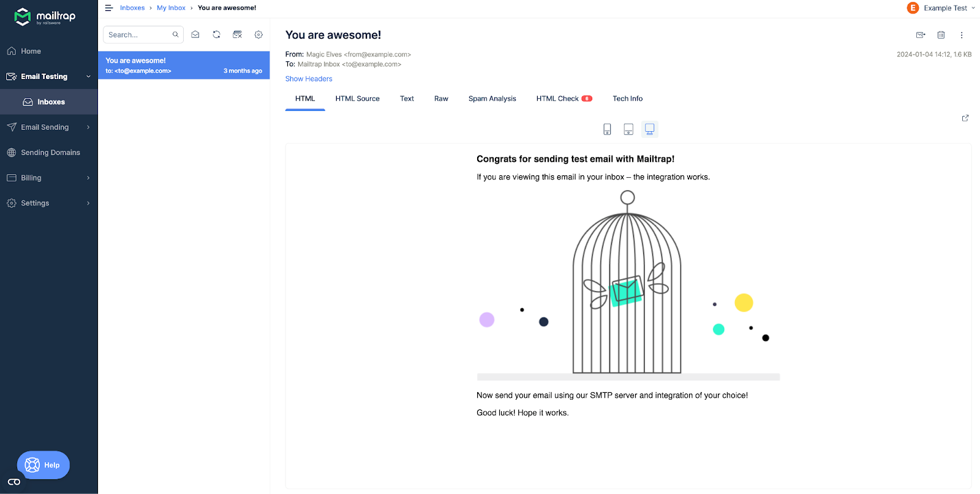Switch preview to tablet view
Image resolution: width=980 pixels, height=494 pixels.
pyautogui.click(x=628, y=129)
